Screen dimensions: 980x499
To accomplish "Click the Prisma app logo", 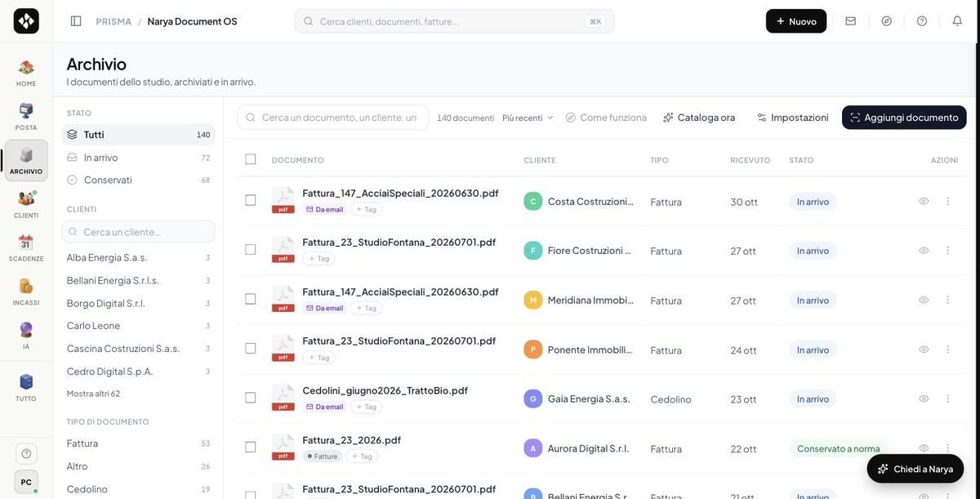I will (x=26, y=21).
